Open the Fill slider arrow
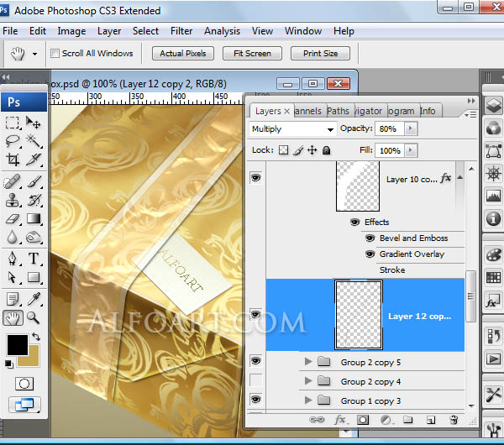 [x=411, y=150]
